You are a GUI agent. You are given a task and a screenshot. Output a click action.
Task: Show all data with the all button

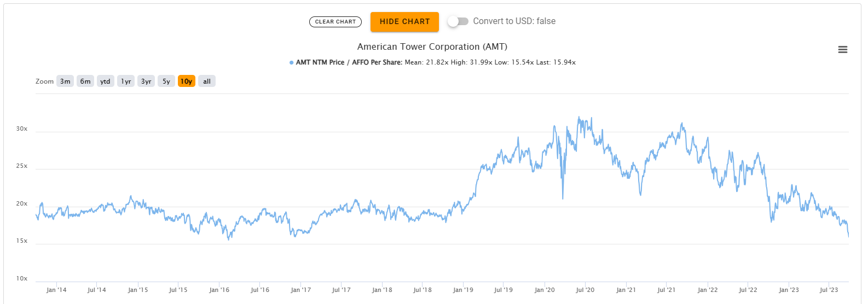pyautogui.click(x=207, y=81)
